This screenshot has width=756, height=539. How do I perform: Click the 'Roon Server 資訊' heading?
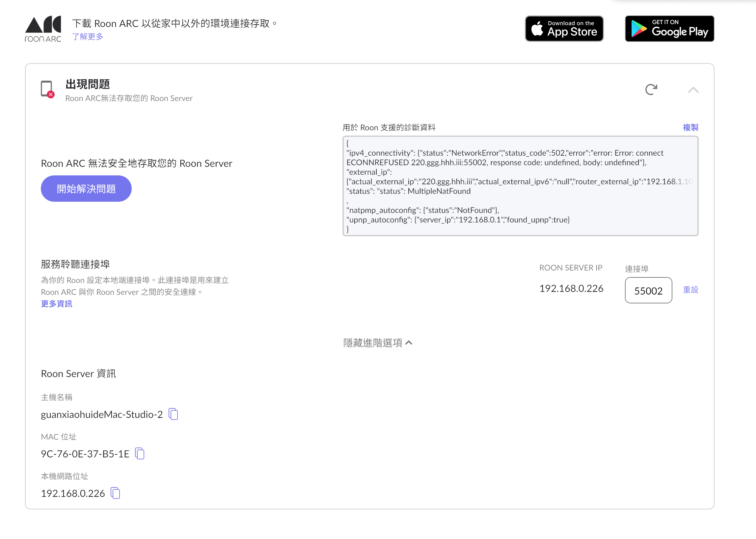[x=78, y=374]
